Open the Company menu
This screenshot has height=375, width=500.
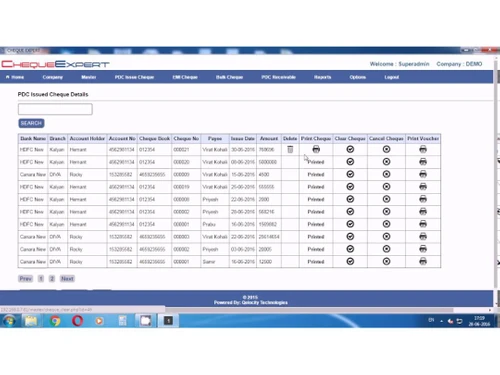(x=52, y=77)
